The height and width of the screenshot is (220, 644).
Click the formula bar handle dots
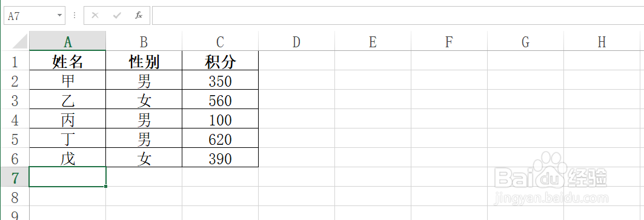tap(75, 16)
